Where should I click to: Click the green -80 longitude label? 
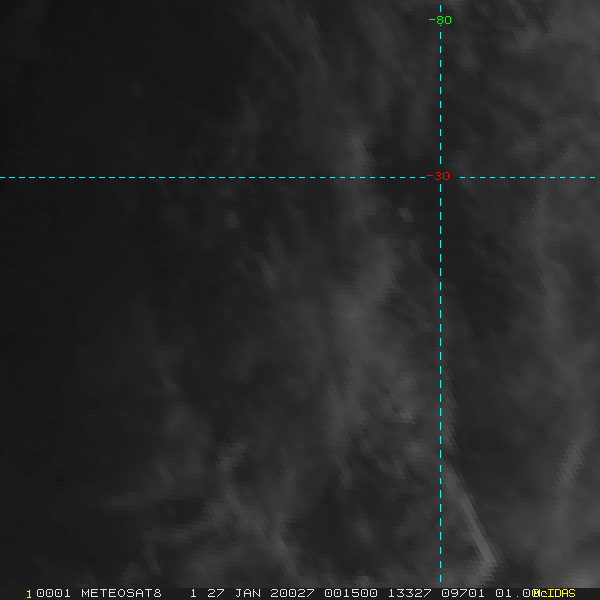[x=440, y=20]
